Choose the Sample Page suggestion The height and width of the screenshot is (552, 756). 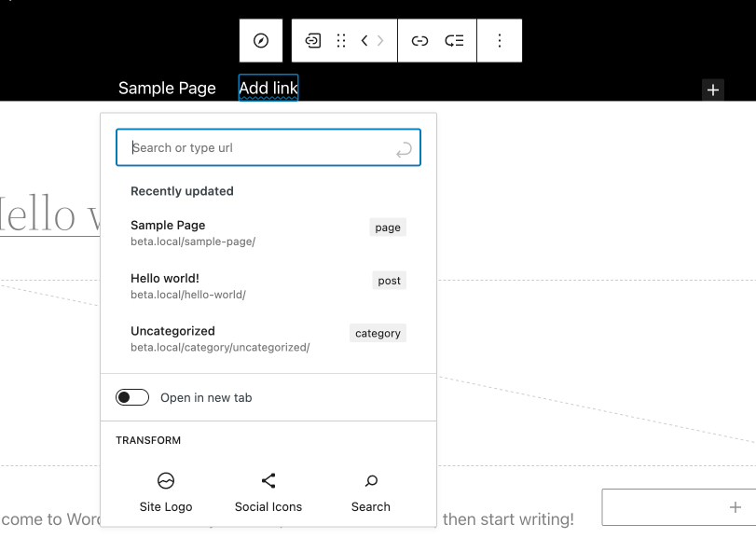(x=268, y=233)
